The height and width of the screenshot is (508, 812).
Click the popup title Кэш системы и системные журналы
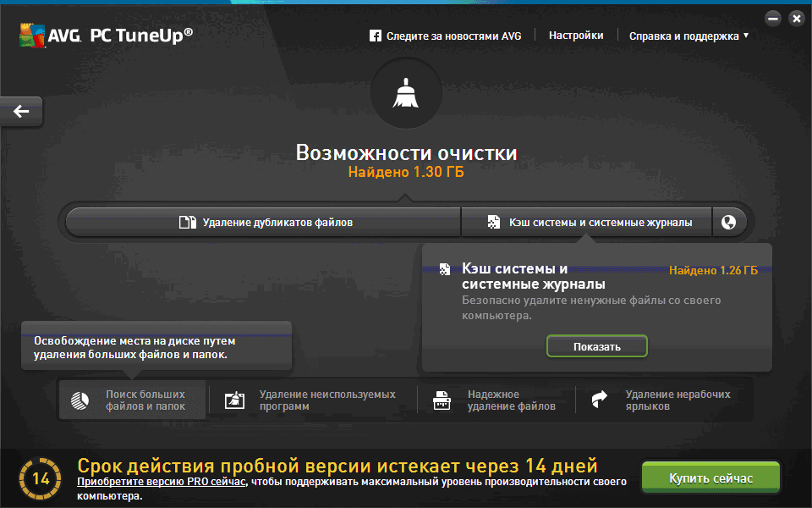pos(534,276)
